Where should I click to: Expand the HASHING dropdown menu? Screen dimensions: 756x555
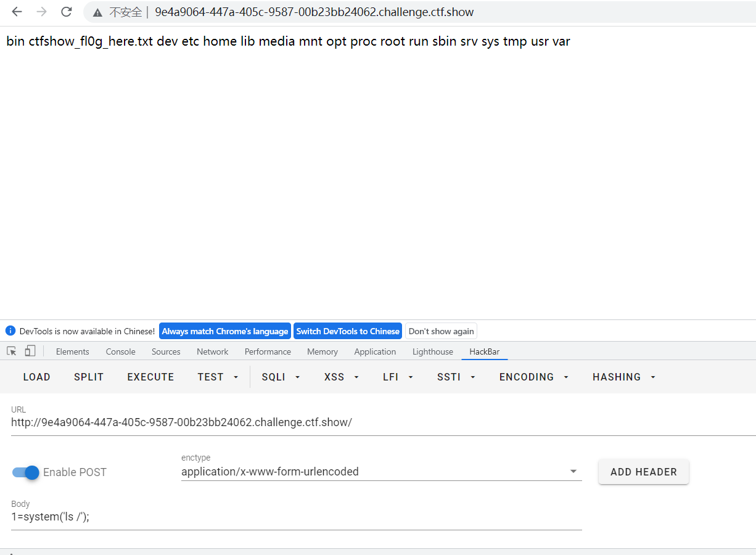[624, 377]
